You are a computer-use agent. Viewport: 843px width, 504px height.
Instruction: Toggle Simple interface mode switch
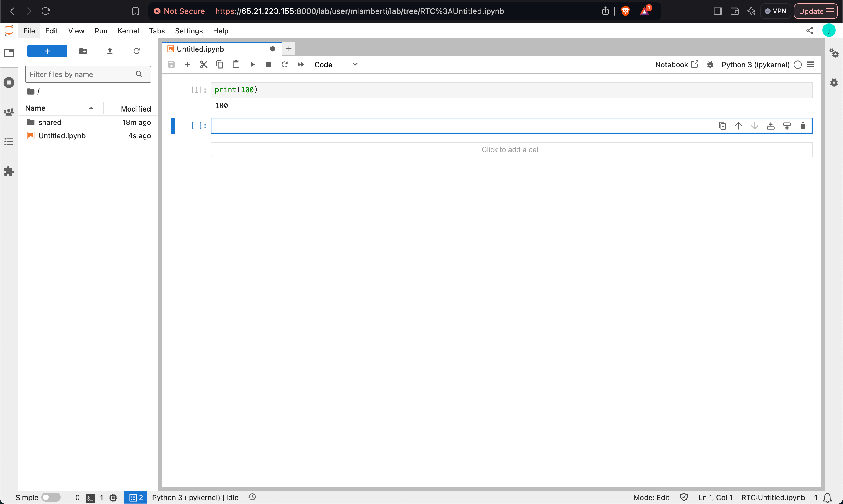coord(51,498)
